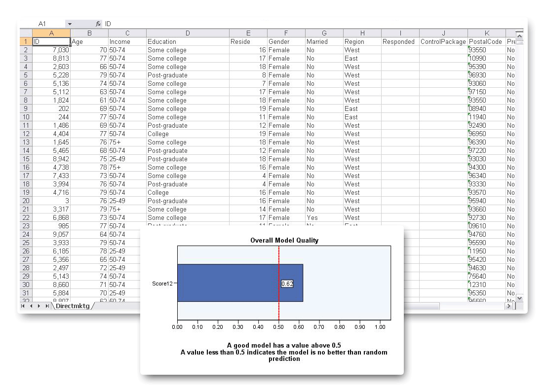The width and height of the screenshot is (545, 392).
Task: Select column D header
Action: pos(188,33)
